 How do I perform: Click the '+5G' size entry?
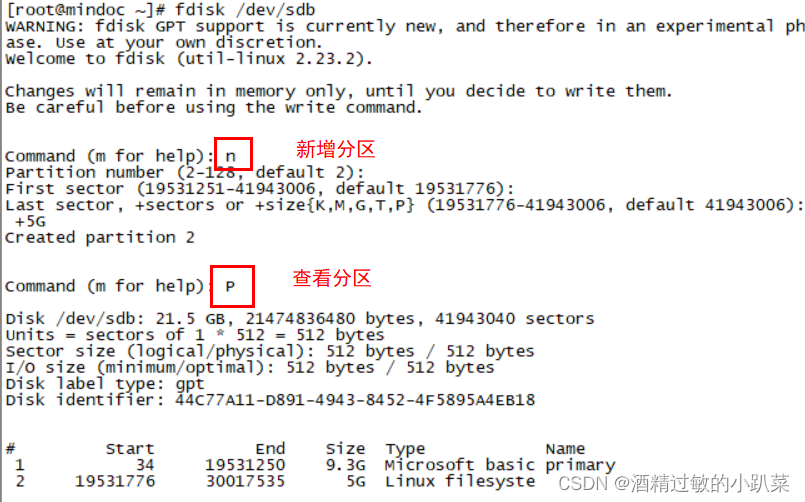tap(30, 221)
